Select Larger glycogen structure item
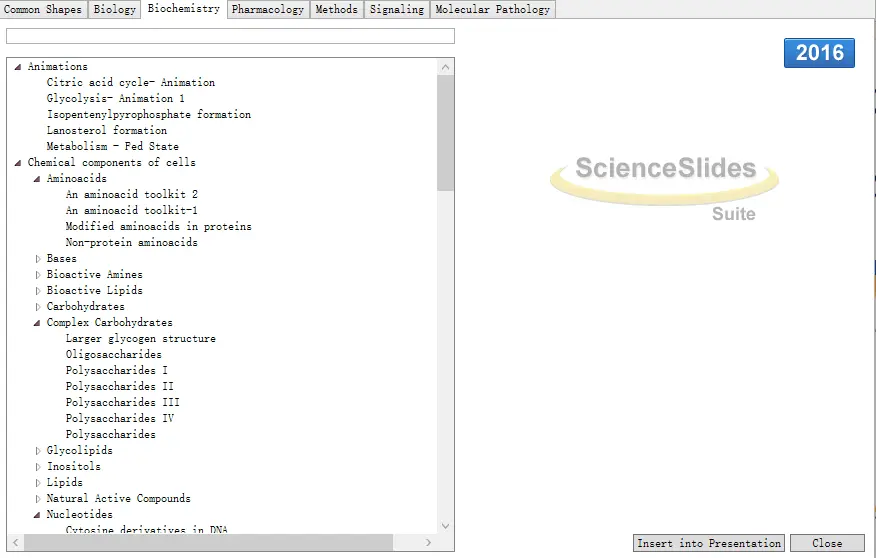The width and height of the screenshot is (876, 558). (140, 338)
